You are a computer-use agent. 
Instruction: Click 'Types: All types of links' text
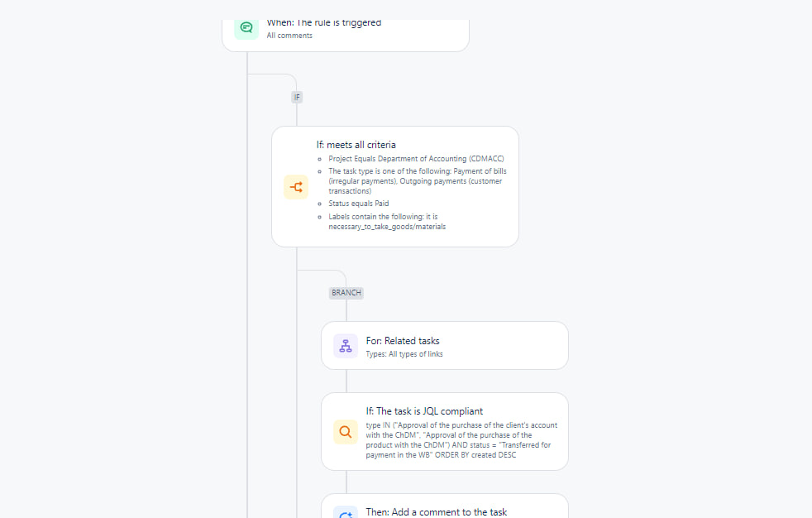405,353
